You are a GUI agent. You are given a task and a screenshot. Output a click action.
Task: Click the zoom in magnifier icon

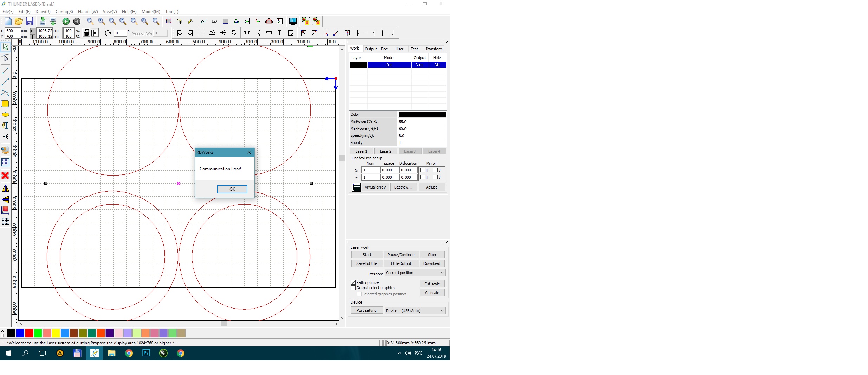pos(101,21)
